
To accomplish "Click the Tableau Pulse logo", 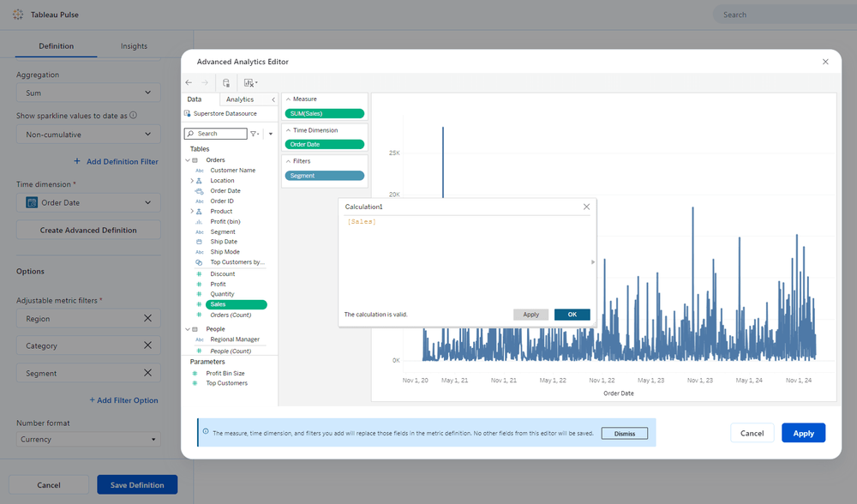I will point(18,15).
